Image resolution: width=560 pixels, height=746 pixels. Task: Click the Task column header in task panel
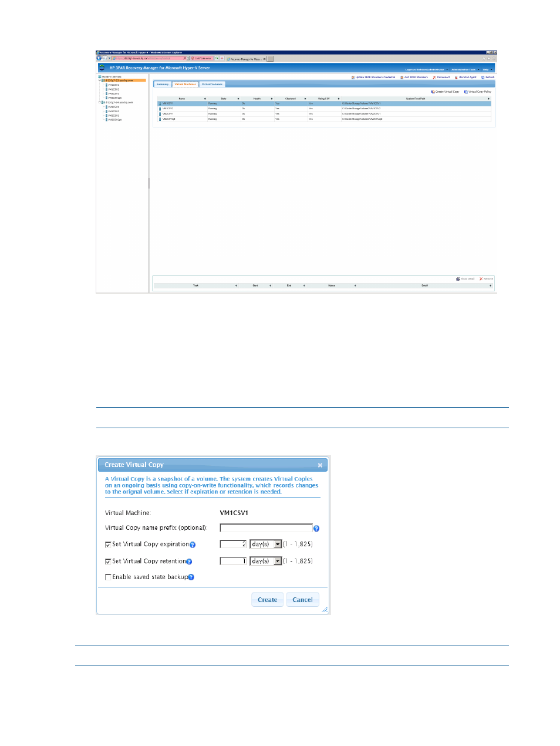tap(195, 285)
